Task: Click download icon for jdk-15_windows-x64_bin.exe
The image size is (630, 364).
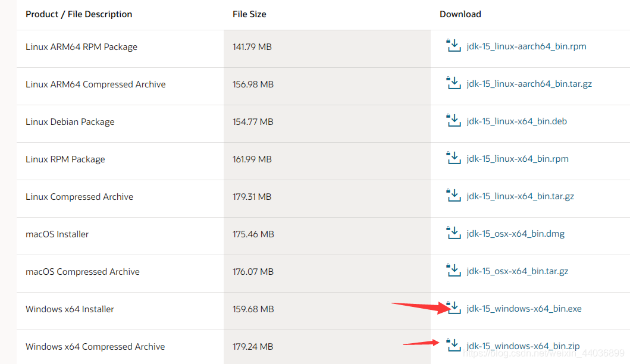Action: coord(454,307)
